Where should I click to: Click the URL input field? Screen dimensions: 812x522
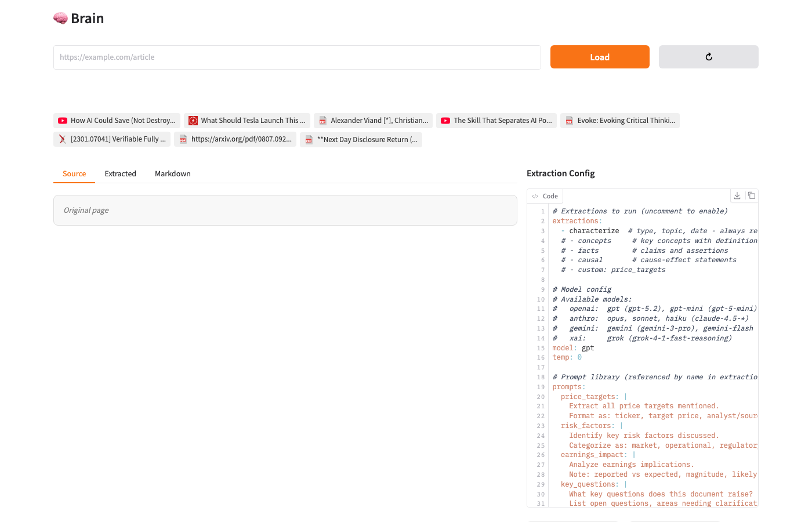click(297, 57)
